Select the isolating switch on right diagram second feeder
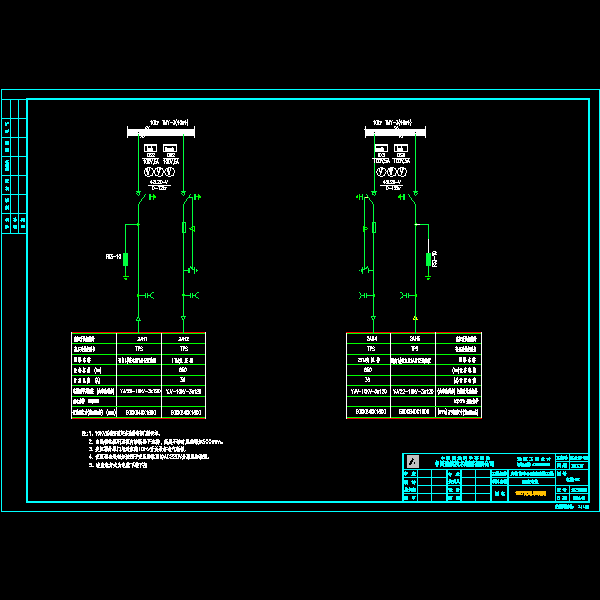This screenshot has height=600, width=600. point(412,199)
